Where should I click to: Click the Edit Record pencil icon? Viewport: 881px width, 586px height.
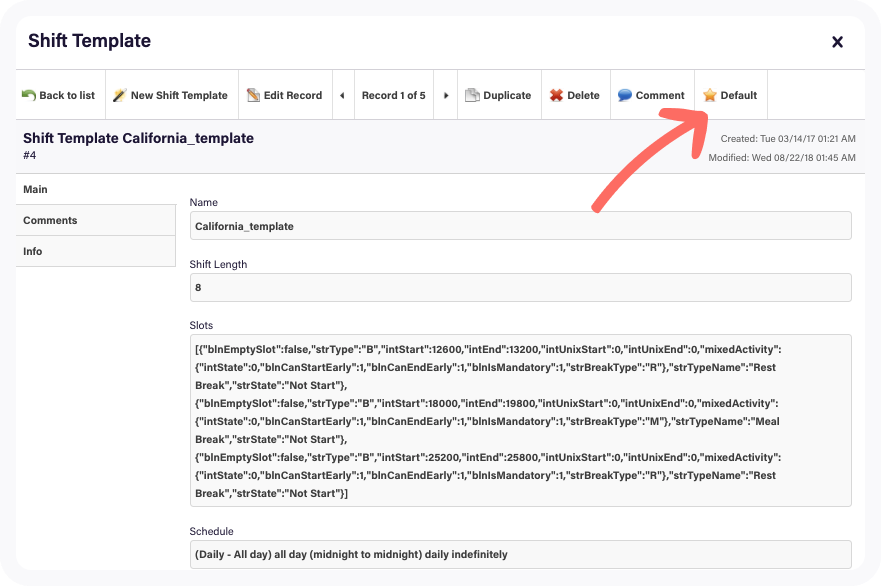[254, 96]
